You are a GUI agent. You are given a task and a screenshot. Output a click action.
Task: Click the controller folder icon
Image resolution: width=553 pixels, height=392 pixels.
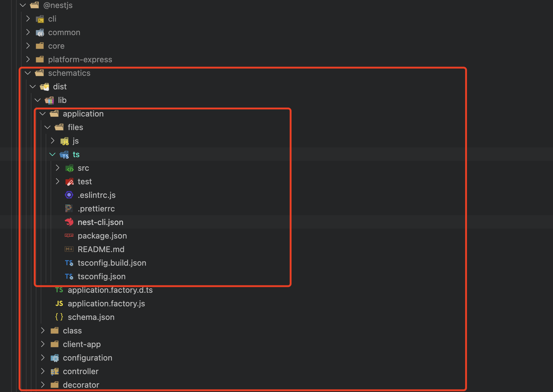pos(55,371)
